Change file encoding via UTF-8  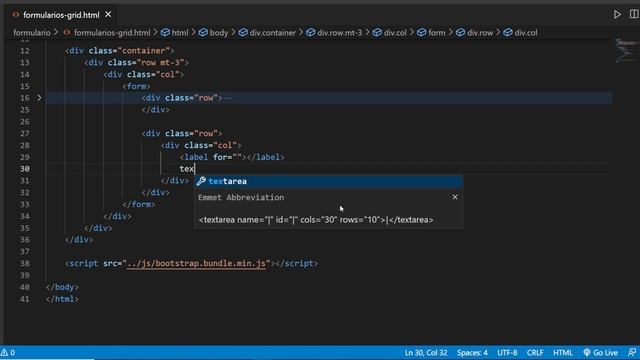click(507, 353)
